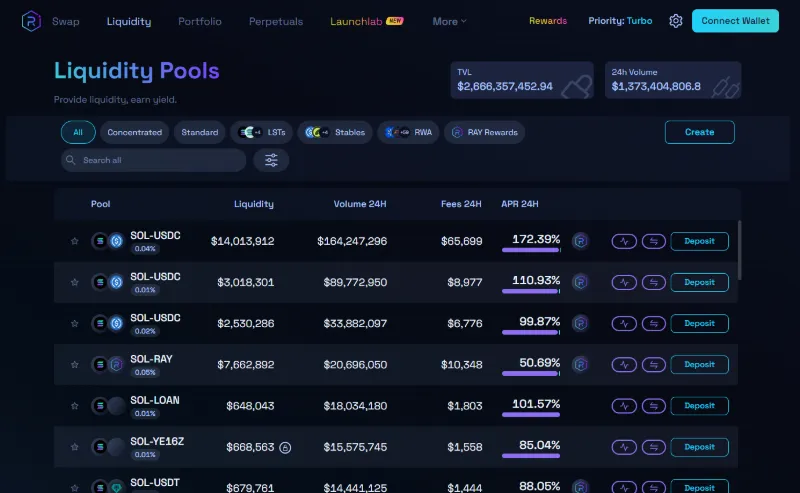
Task: Filter by Concentrated pools
Action: click(135, 132)
